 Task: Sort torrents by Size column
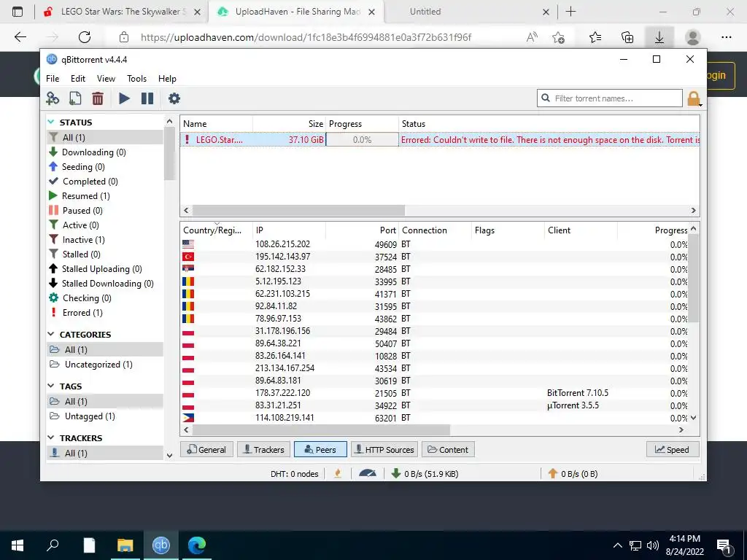(x=289, y=124)
